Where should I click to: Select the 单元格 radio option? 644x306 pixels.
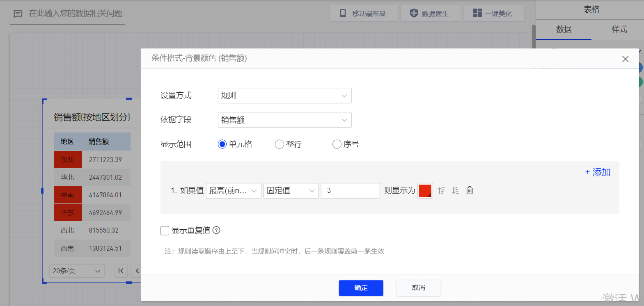click(222, 144)
